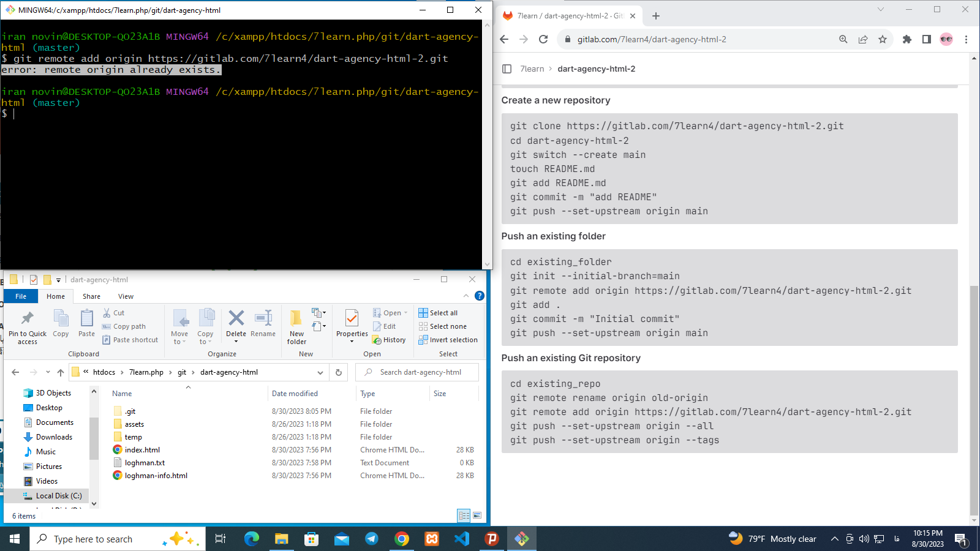Click History in the Open group
The height and width of the screenshot is (551, 980).
(390, 340)
